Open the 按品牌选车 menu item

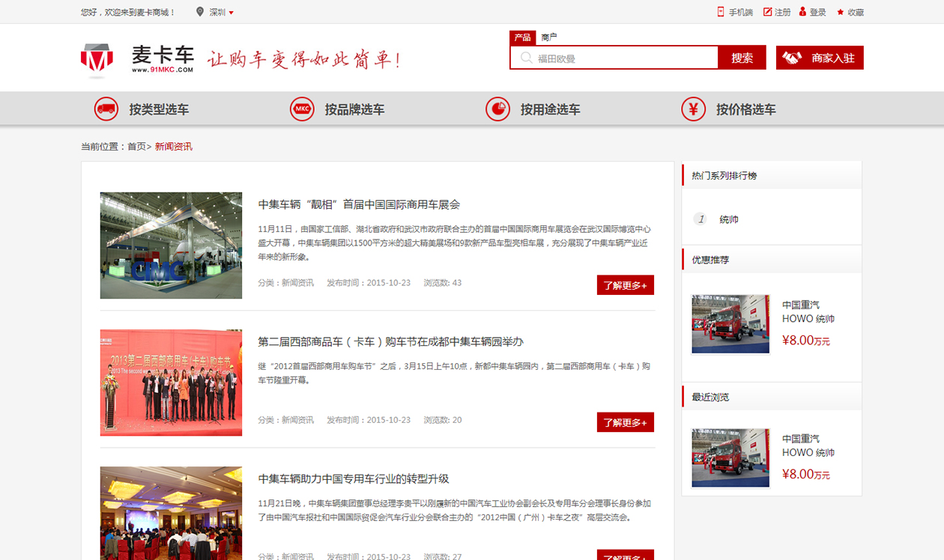coord(354,109)
